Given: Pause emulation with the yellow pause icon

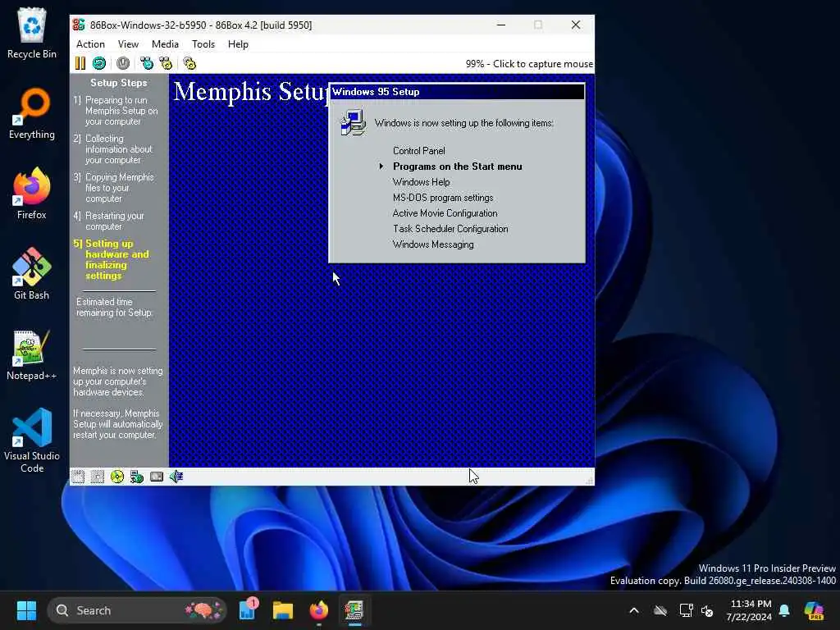Looking at the screenshot, I should [80, 63].
